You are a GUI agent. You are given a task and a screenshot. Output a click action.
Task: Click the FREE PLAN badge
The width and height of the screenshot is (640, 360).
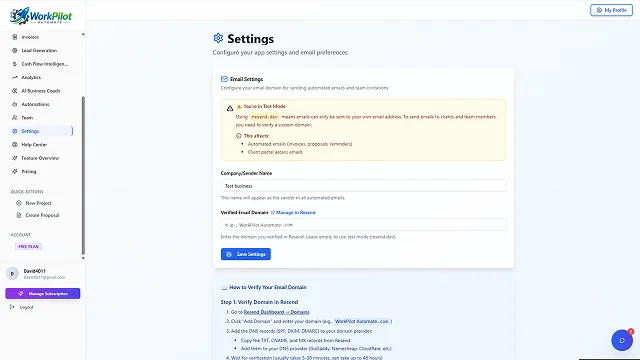(x=29, y=247)
